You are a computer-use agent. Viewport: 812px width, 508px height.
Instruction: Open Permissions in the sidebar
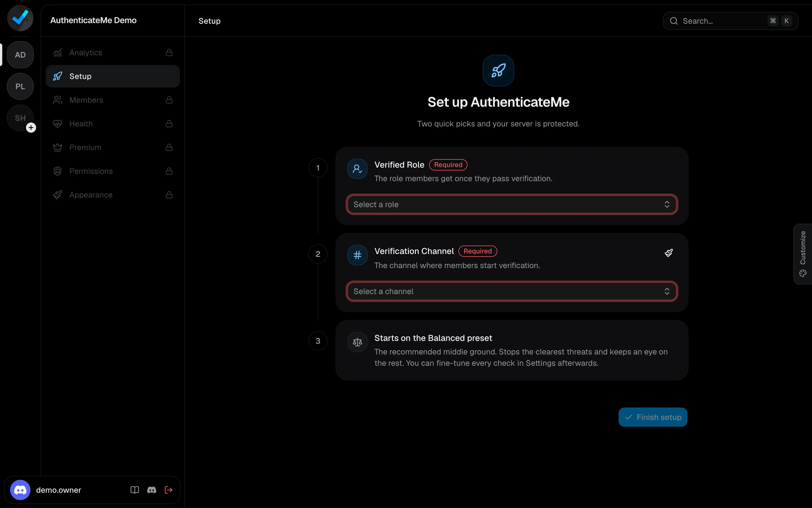[113, 171]
